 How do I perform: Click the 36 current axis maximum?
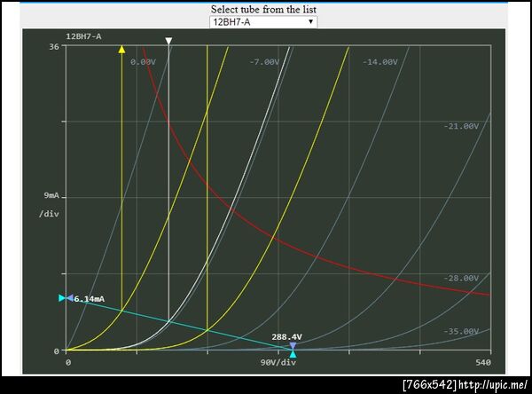[54, 47]
